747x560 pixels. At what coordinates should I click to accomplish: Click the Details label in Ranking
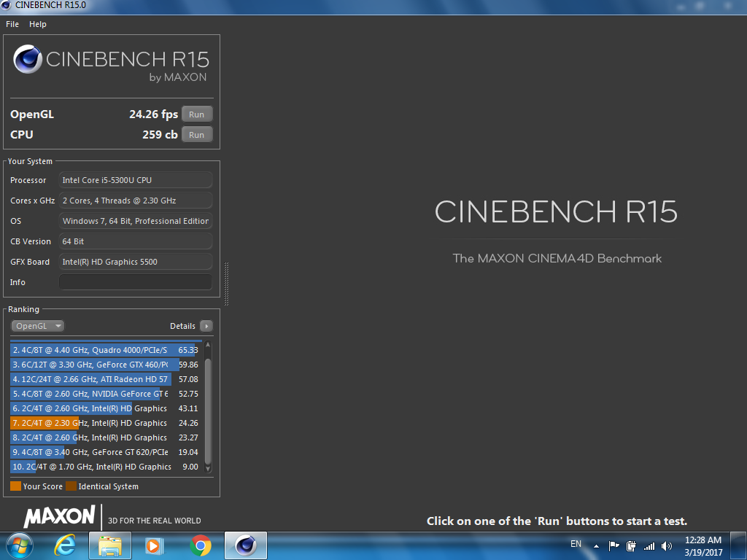[x=182, y=326]
